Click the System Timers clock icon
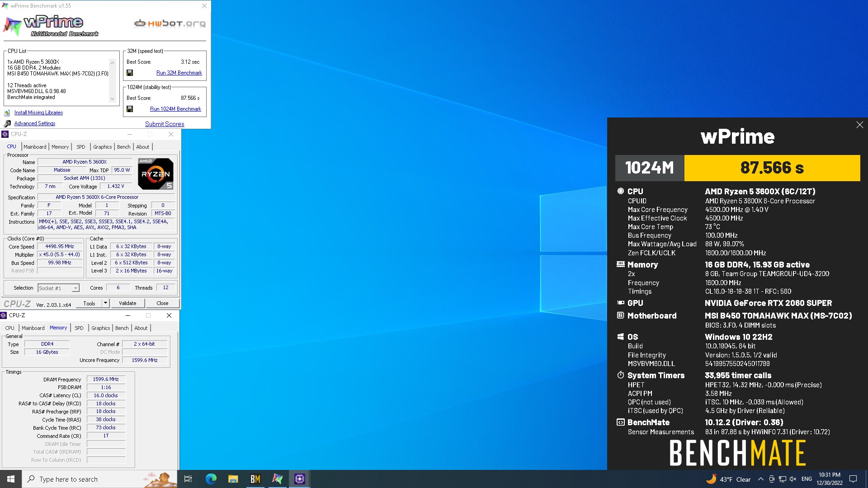Image resolution: width=868 pixels, height=488 pixels. pos(621,375)
